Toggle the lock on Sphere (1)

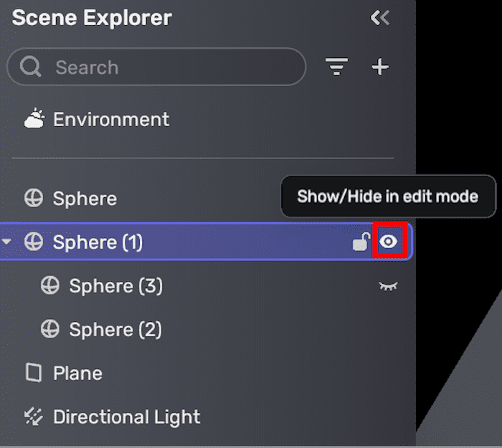(x=361, y=242)
